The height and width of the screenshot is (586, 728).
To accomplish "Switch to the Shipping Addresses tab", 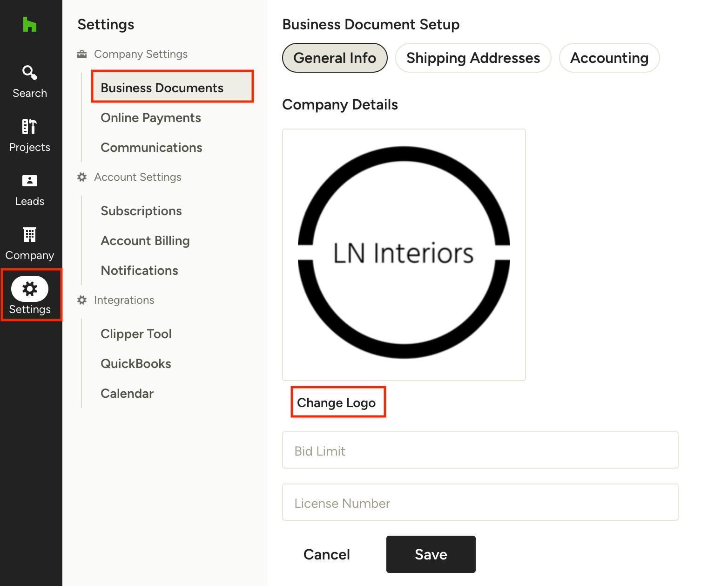I will pyautogui.click(x=473, y=58).
